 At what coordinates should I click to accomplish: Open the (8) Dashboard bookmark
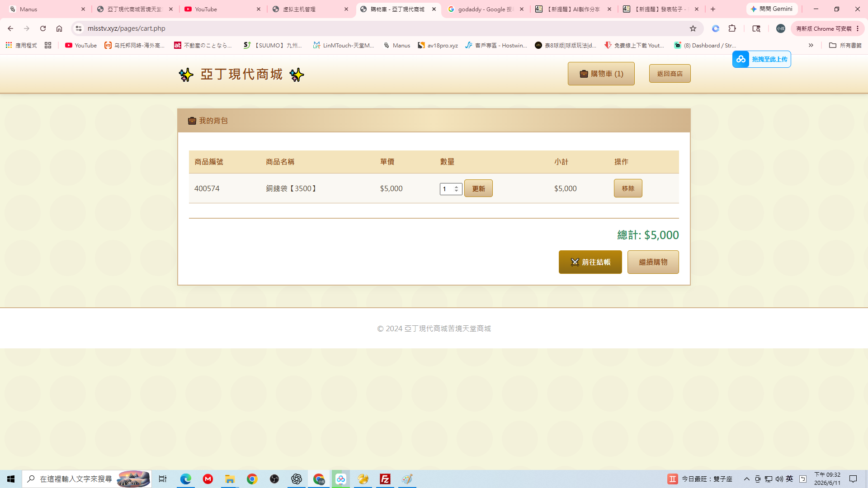[705, 45]
